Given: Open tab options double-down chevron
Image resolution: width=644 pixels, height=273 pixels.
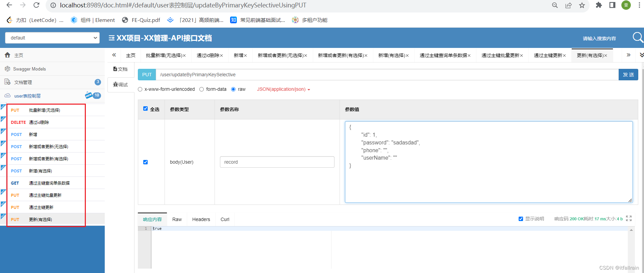Looking at the screenshot, I should (641, 55).
